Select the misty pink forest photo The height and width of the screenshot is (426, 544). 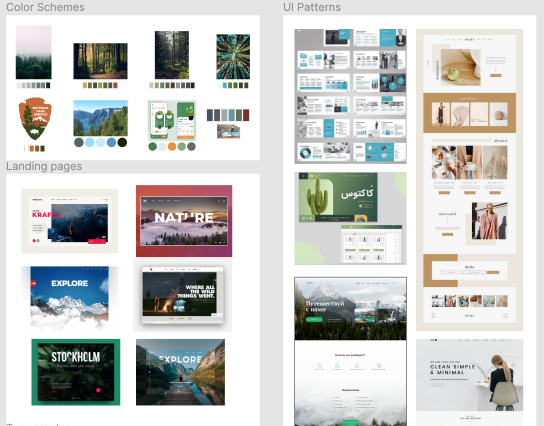(34, 52)
